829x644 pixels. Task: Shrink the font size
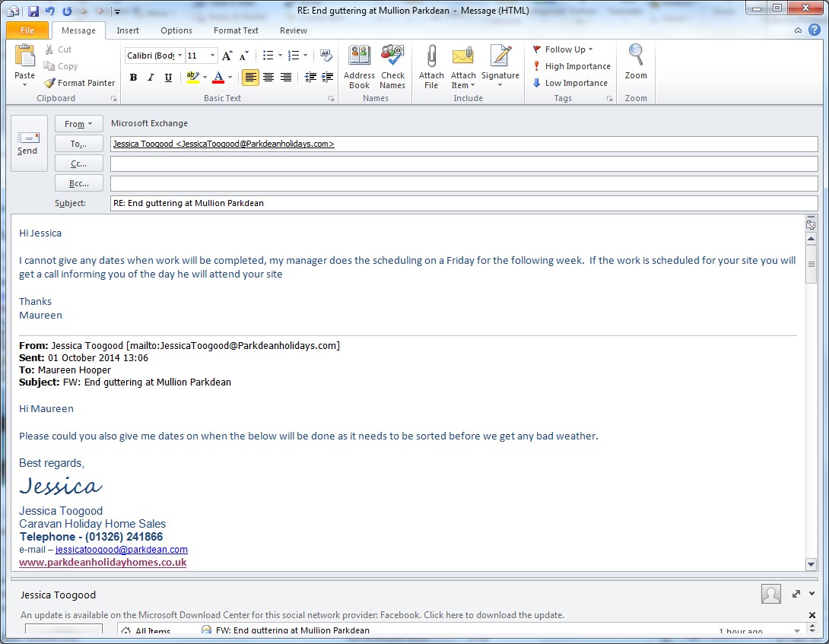pyautogui.click(x=243, y=56)
